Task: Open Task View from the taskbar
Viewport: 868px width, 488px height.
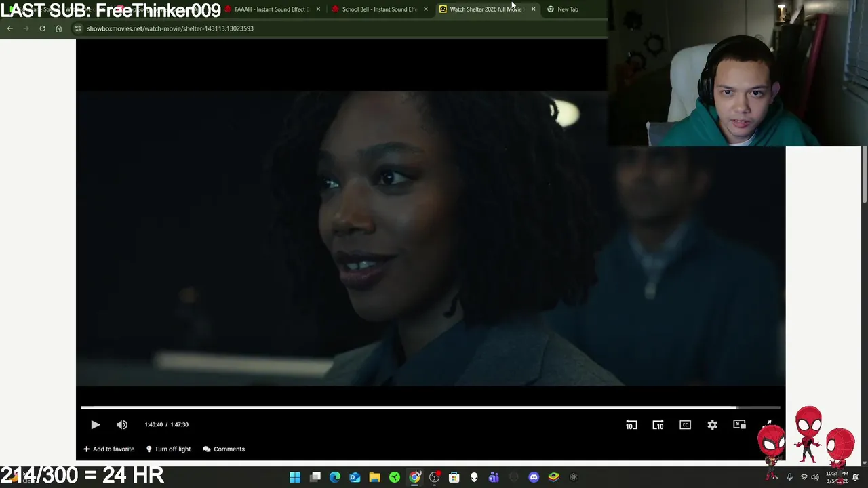Action: [315, 477]
